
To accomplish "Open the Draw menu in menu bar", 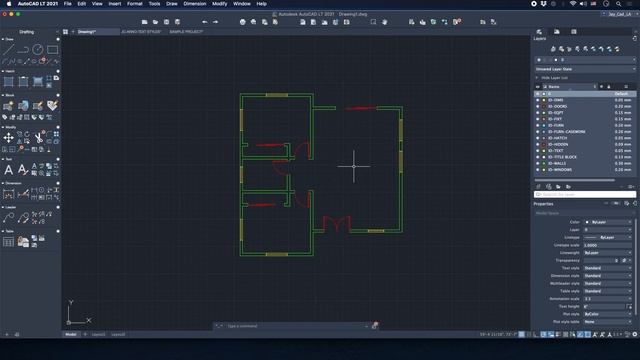I will click(172, 4).
